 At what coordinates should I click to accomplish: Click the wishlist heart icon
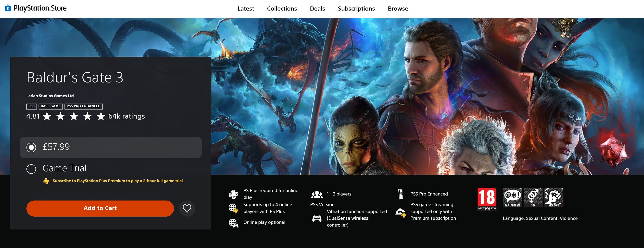click(x=187, y=208)
